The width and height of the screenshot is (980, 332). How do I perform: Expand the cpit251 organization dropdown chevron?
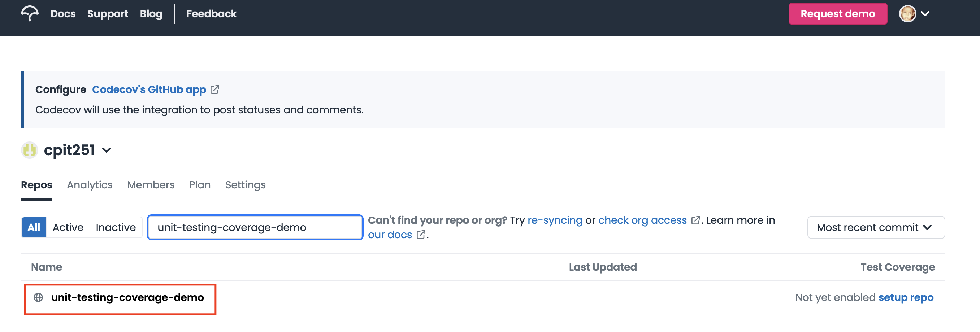[x=107, y=150]
